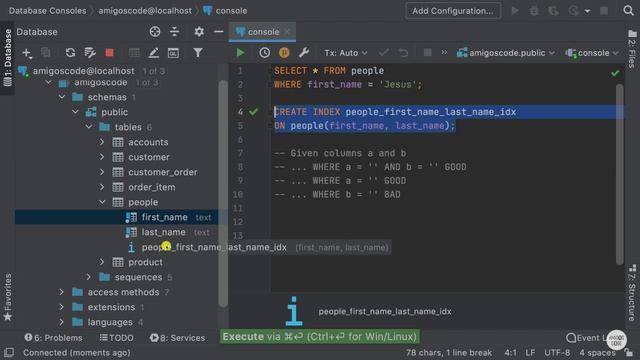
Task: Open the 1: Database side tab
Action: (7, 58)
